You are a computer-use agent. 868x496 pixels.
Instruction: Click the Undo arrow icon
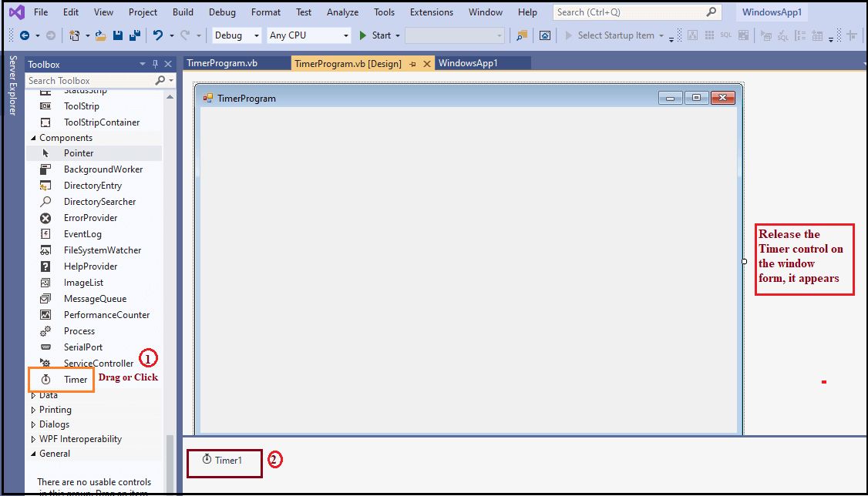pos(158,35)
